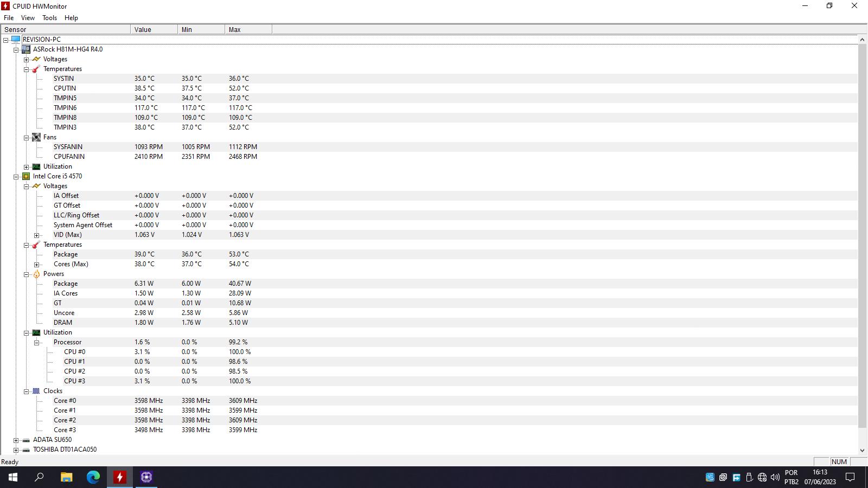Select the CPU #2 utilization row
This screenshot has height=488, width=868.
tap(429, 371)
